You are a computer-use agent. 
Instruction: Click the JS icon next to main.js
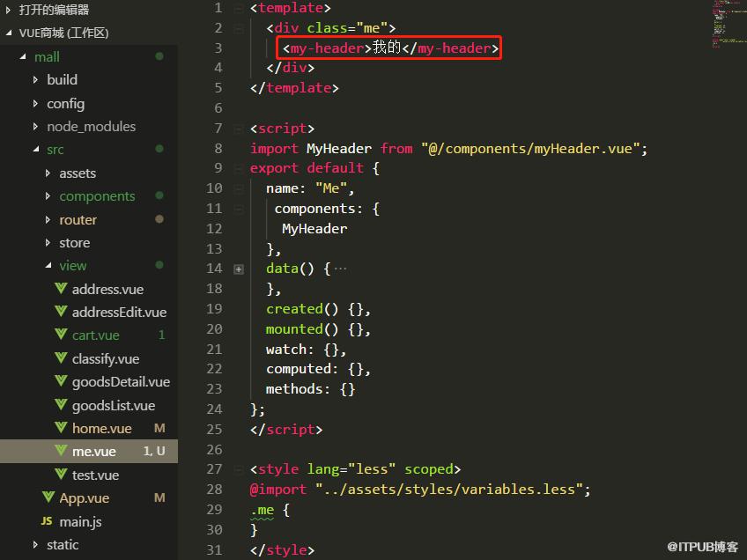[47, 521]
